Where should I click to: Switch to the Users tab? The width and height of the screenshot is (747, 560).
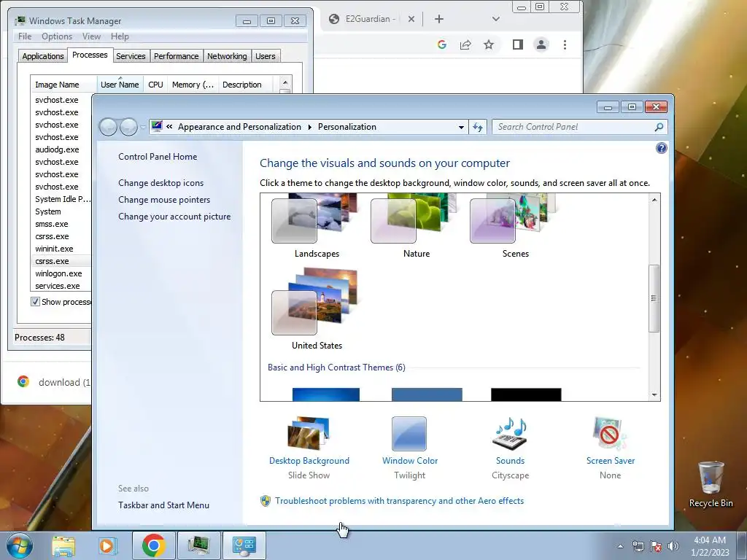(266, 56)
